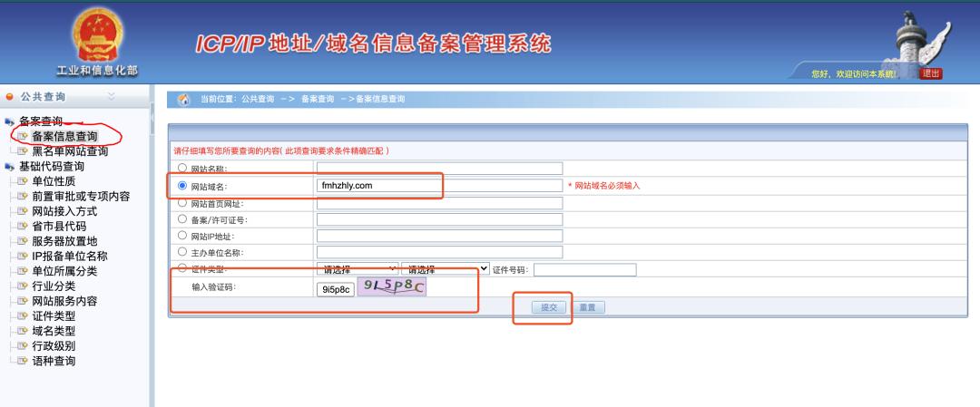This screenshot has height=407, width=980.
Task: Click the 网站IP地址 input field
Action: click(x=439, y=236)
